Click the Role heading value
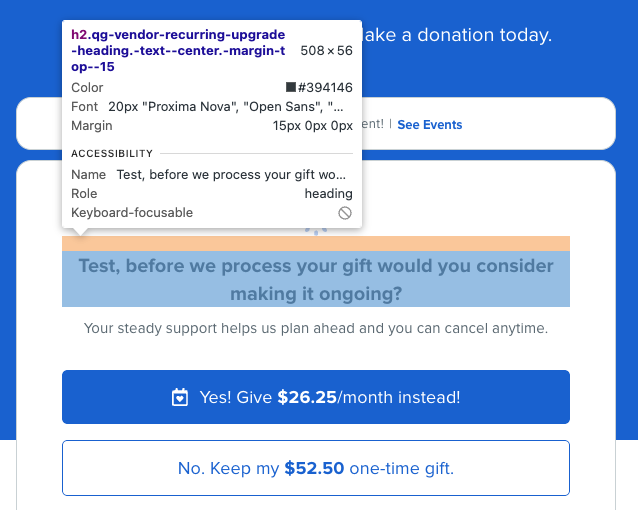638x510 pixels. [x=328, y=194]
